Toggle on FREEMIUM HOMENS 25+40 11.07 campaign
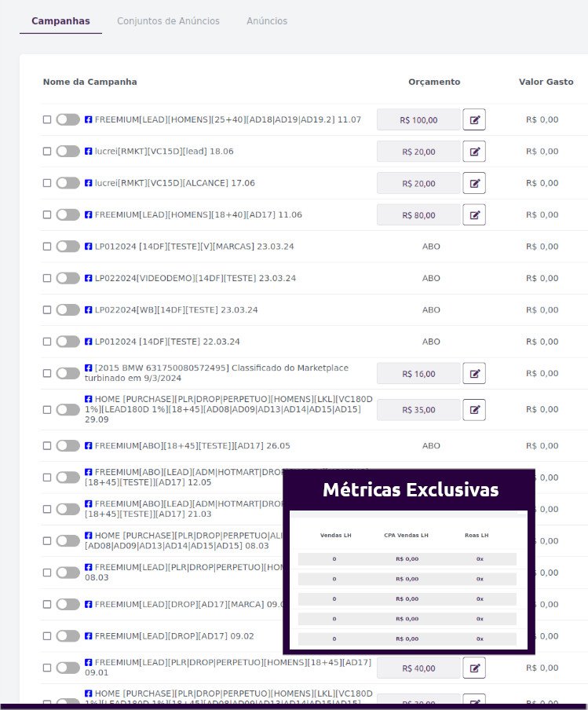The image size is (588, 710). [68, 119]
